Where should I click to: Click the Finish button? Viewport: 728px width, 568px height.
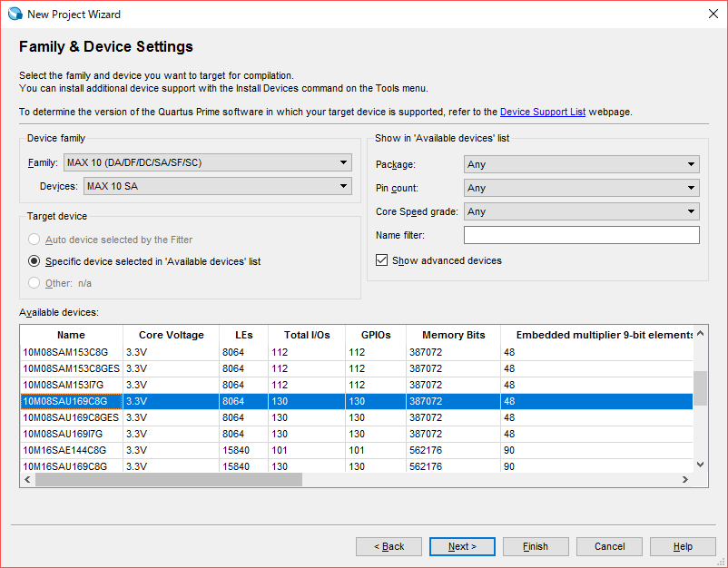[536, 546]
